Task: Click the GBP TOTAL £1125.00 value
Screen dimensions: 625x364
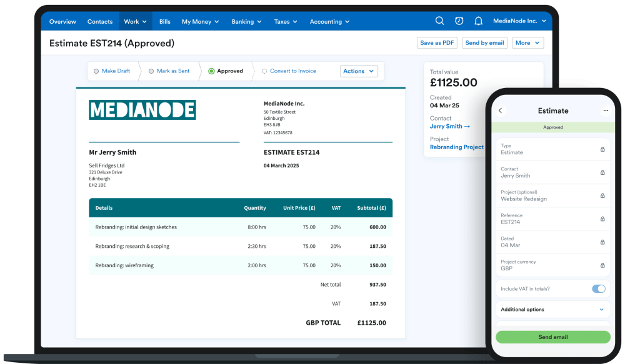Action: pos(372,323)
